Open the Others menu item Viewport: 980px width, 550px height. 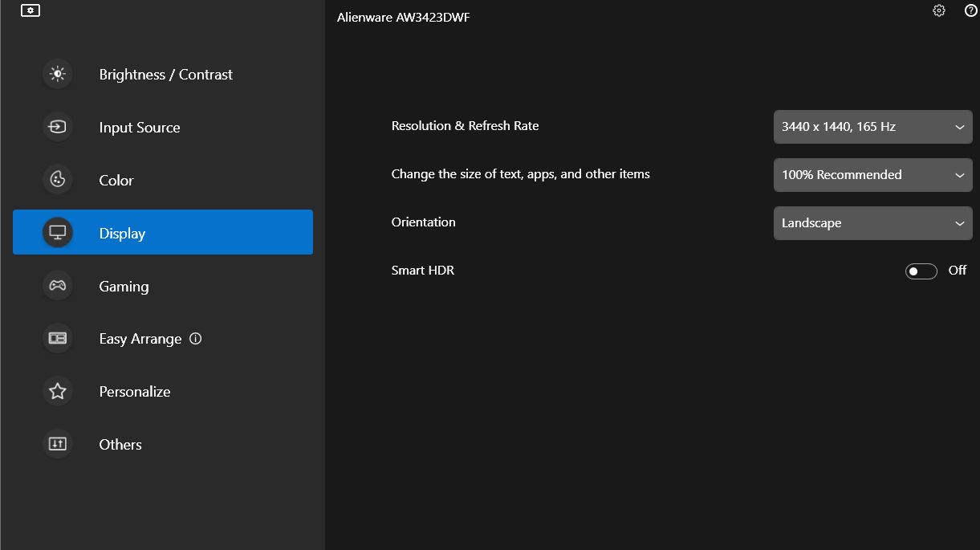[x=163, y=444]
